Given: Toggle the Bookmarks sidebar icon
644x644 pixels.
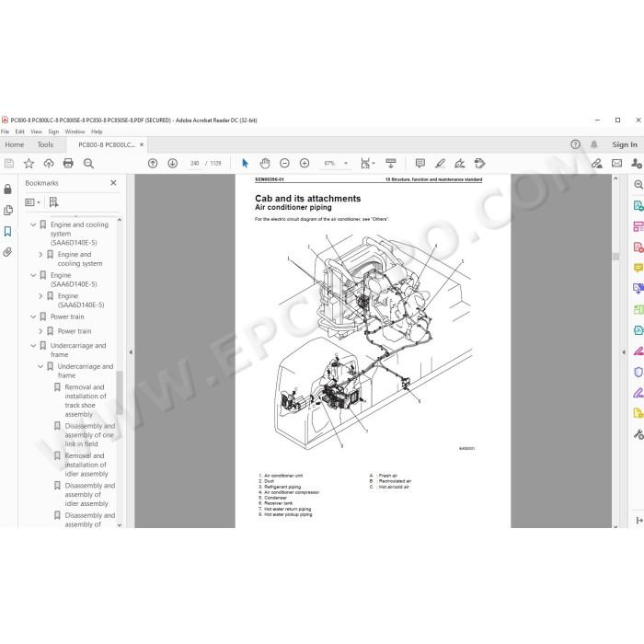Looking at the screenshot, I should pos(7,231).
